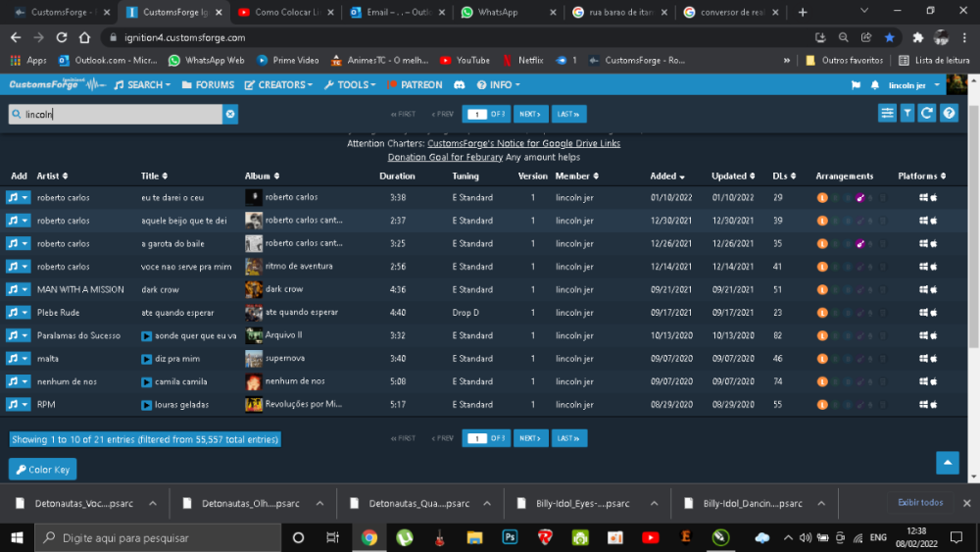Sort the table by Artist column
980x552 pixels.
52,176
